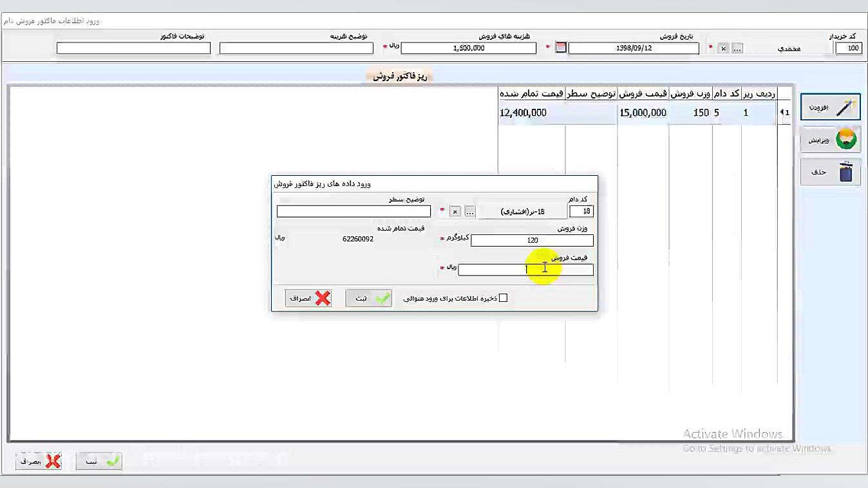The height and width of the screenshot is (488, 868).
Task: Click the قیمت فروش column header
Action: [x=643, y=94]
